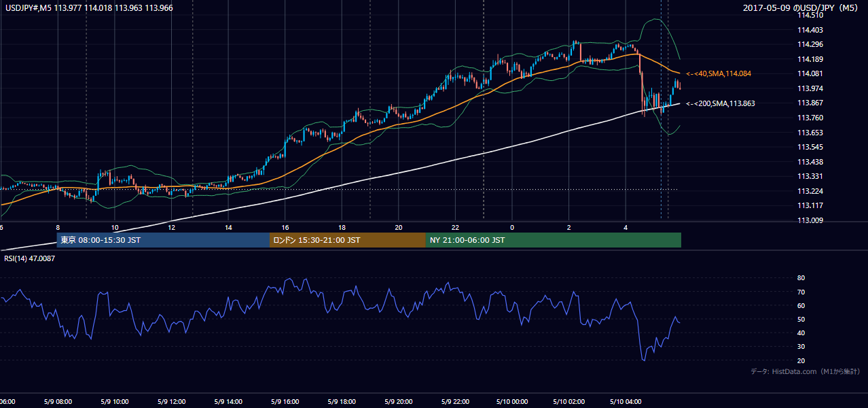Click price axis label 114.189
This screenshot has height=408, width=868.
click(810, 59)
